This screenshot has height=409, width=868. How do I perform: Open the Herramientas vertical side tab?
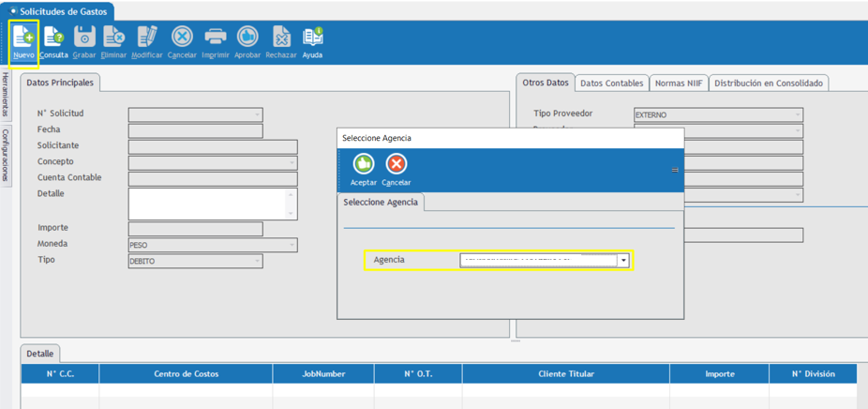click(6, 95)
